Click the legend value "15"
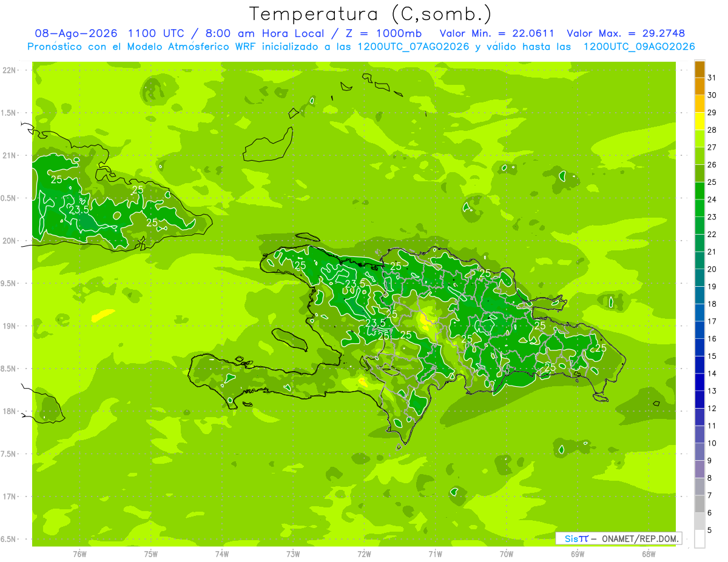 point(712,356)
